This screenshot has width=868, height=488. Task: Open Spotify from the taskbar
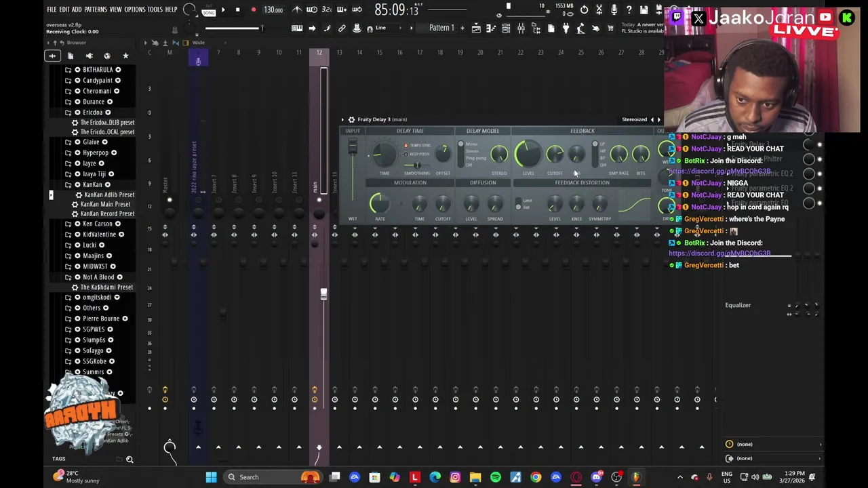click(496, 477)
